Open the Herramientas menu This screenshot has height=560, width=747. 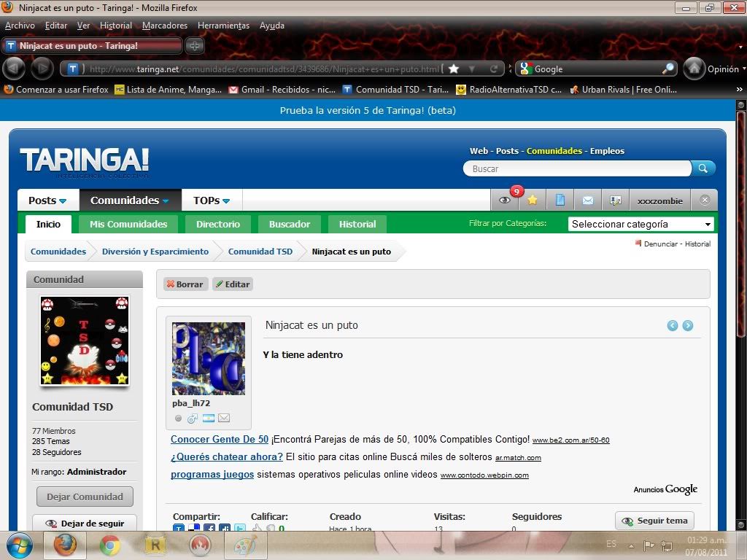223,26
